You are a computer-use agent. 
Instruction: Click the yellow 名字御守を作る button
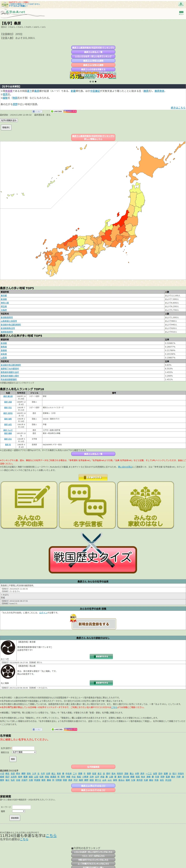click(93, 477)
